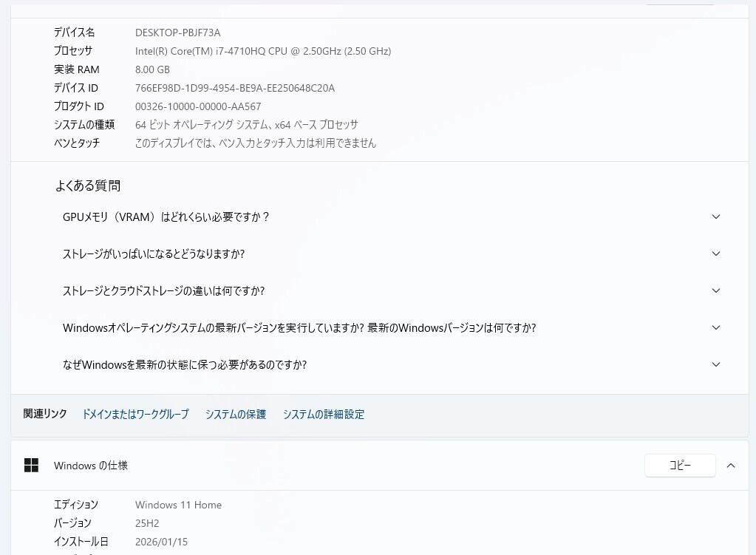Click the プロダクト ID label
The height and width of the screenshot is (555, 756).
(x=78, y=106)
